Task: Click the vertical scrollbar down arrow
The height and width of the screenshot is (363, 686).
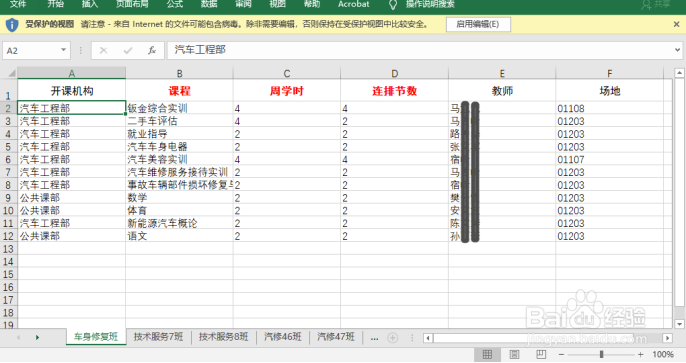Action: (x=679, y=324)
